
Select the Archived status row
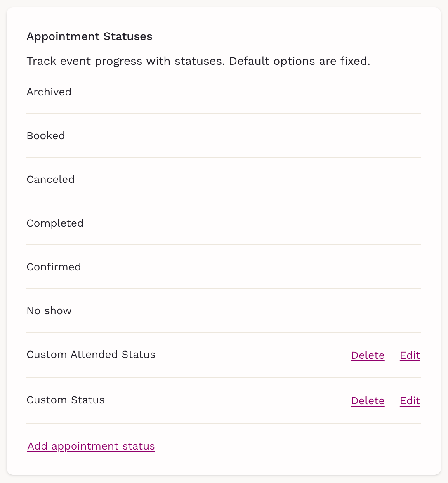pyautogui.click(x=49, y=92)
